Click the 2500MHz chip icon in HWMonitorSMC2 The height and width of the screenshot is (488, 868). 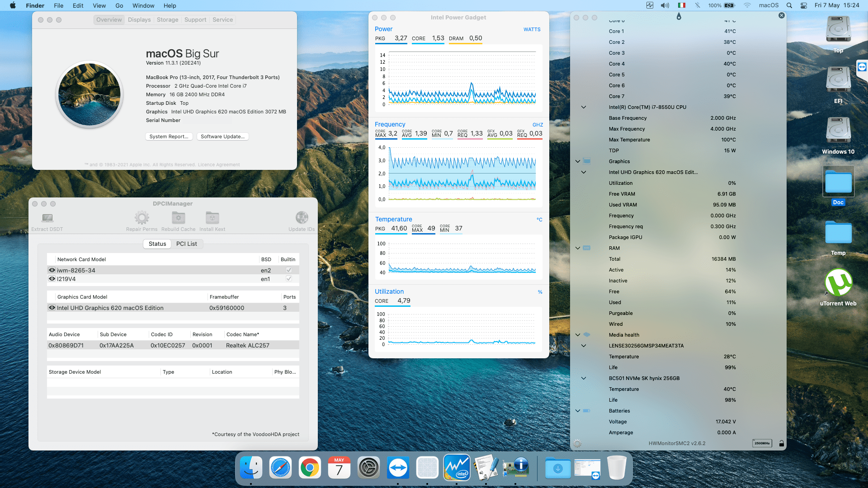762,443
